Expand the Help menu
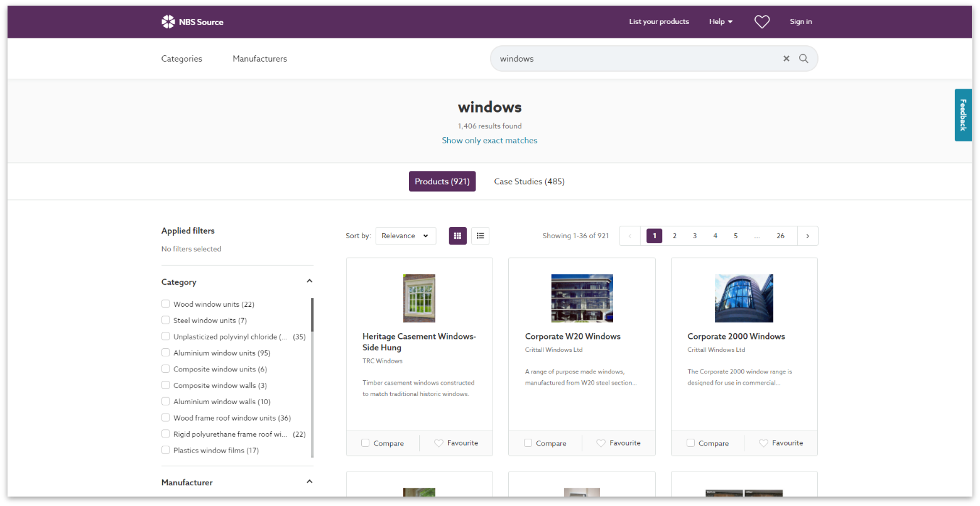Viewport: 980px width, 506px height. (x=721, y=22)
